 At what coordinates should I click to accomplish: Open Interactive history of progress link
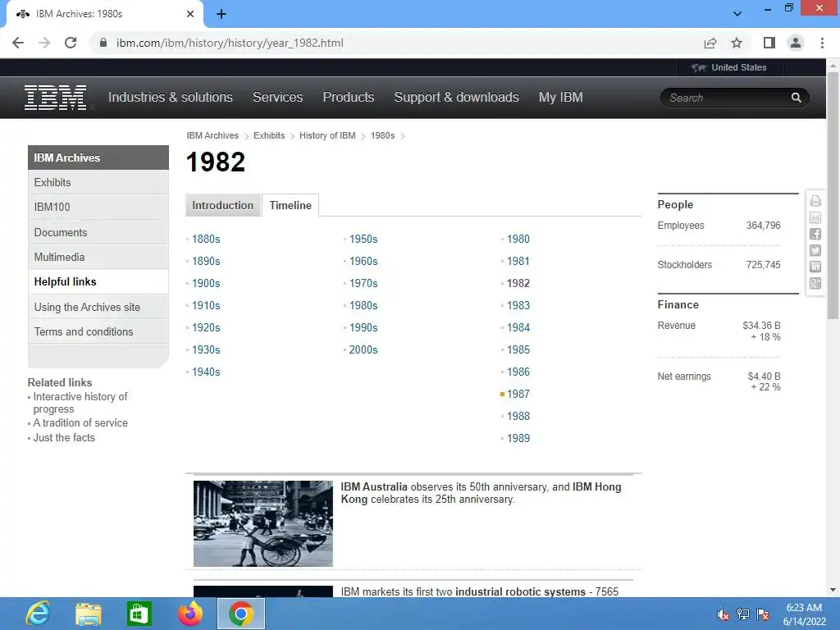click(x=80, y=403)
